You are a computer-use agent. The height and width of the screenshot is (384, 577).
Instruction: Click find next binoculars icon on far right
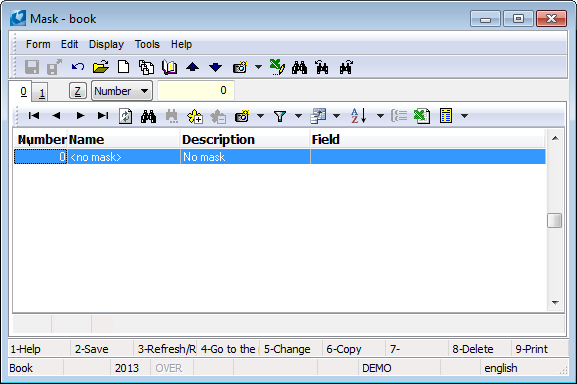(x=346, y=67)
